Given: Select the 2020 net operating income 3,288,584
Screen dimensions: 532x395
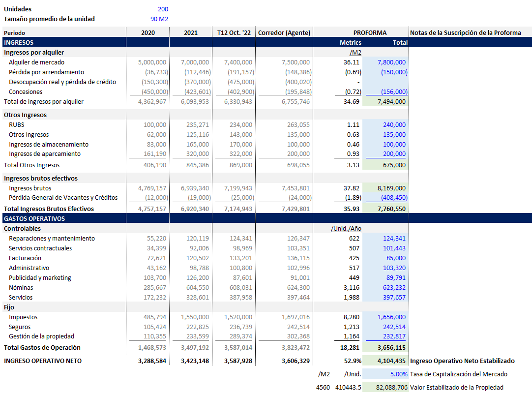Looking at the screenshot, I should coord(151,361).
